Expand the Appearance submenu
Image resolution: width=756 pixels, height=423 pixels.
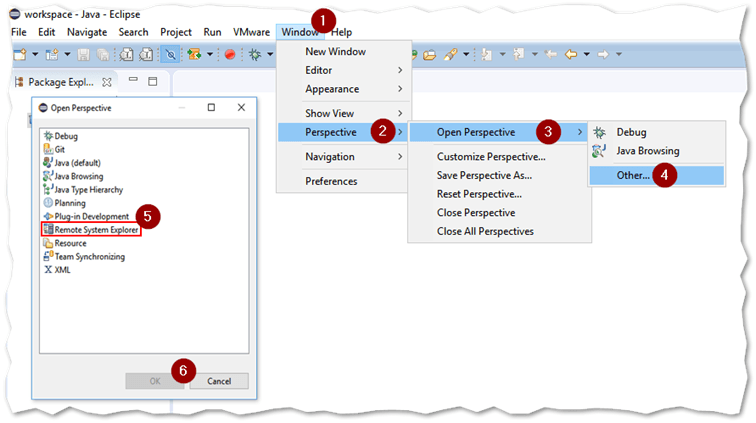344,89
